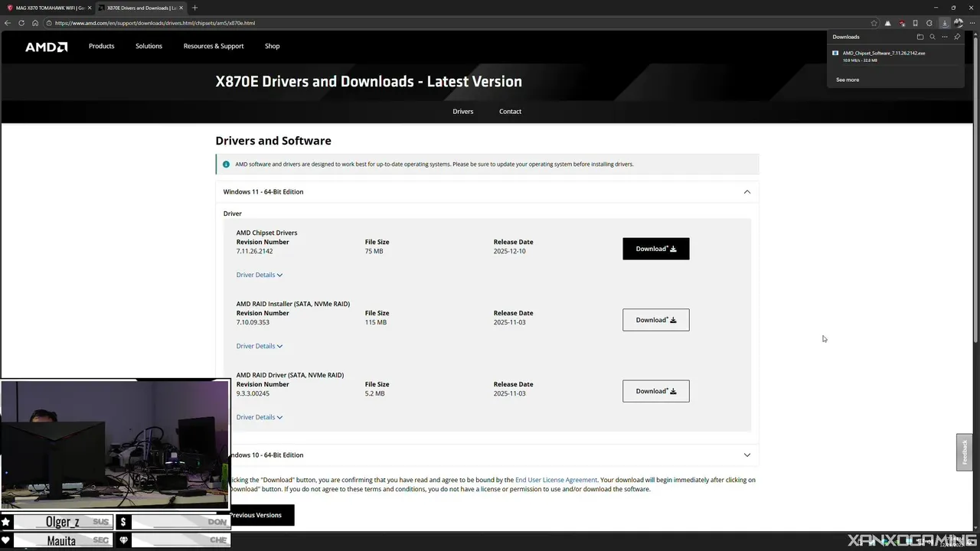Open the Solutions menu
The width and height of the screenshot is (980, 551).
click(x=149, y=46)
